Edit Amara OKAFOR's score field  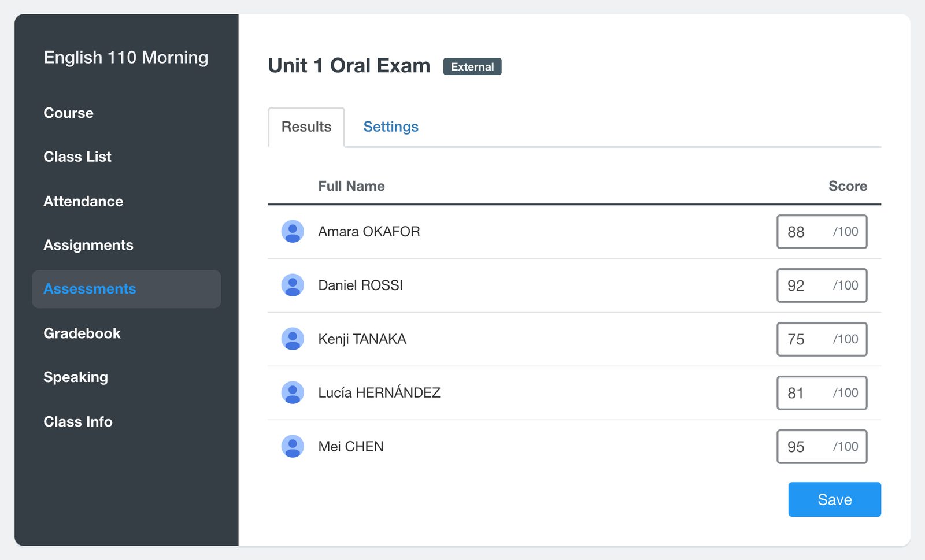[x=822, y=232]
